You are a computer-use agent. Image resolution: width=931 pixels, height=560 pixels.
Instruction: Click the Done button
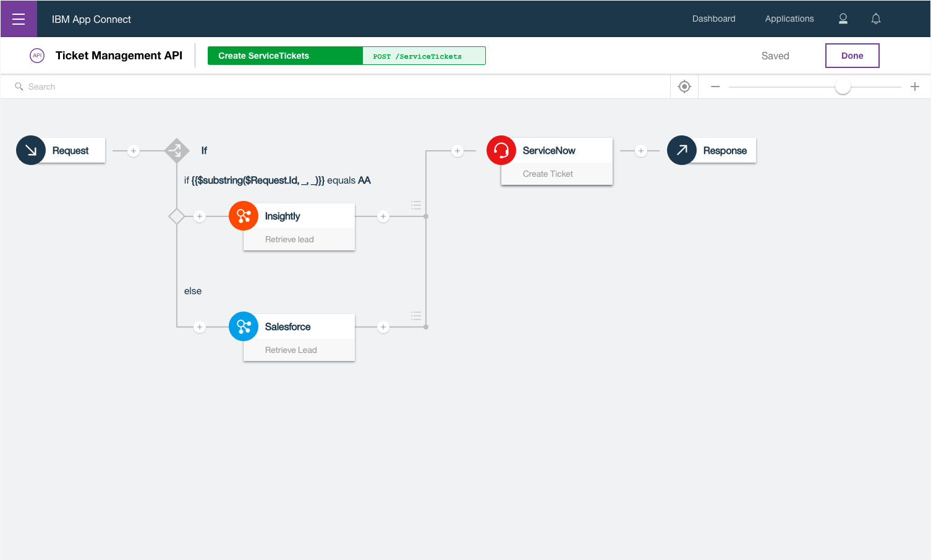pyautogui.click(x=852, y=56)
